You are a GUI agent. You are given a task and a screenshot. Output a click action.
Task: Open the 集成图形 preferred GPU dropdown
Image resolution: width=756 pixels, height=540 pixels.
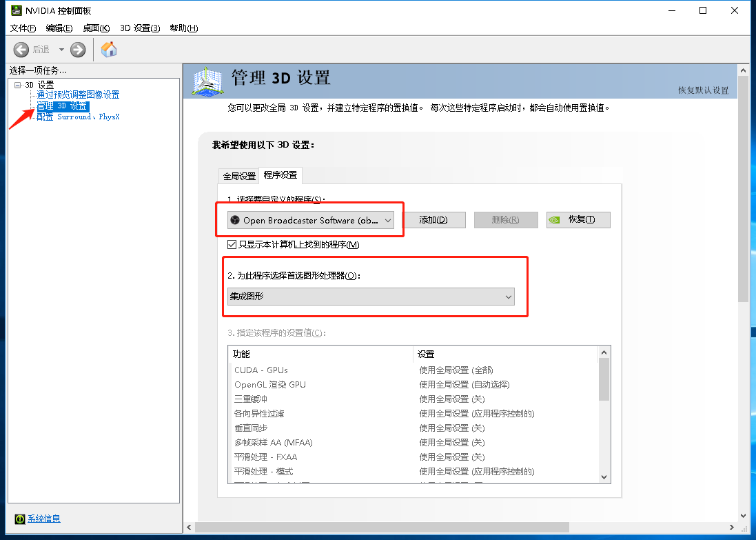[x=371, y=297]
